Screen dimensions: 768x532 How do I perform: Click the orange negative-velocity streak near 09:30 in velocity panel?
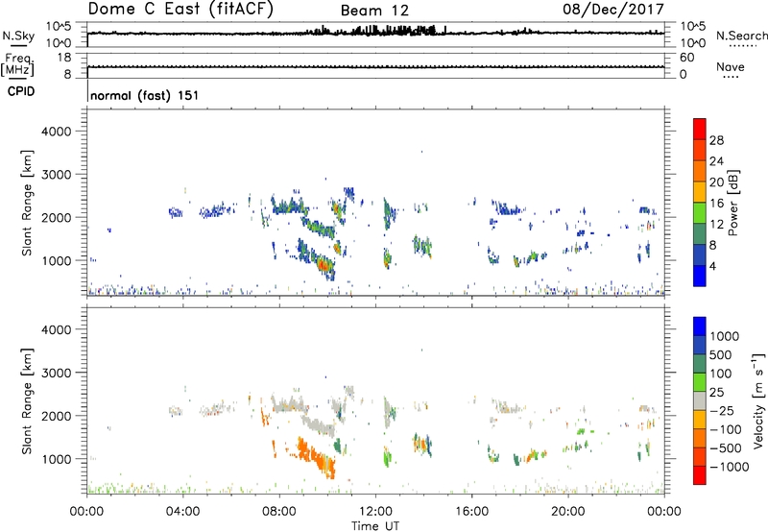[316, 456]
